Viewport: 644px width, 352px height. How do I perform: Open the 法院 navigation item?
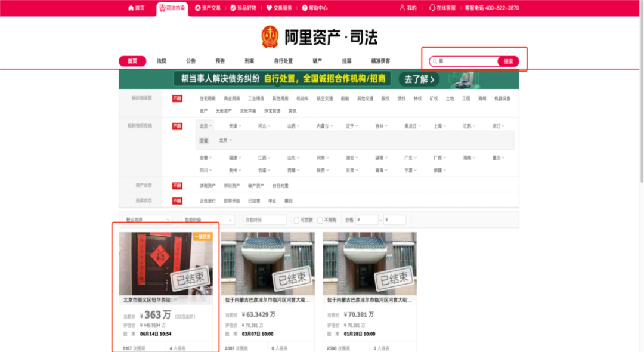(x=162, y=61)
